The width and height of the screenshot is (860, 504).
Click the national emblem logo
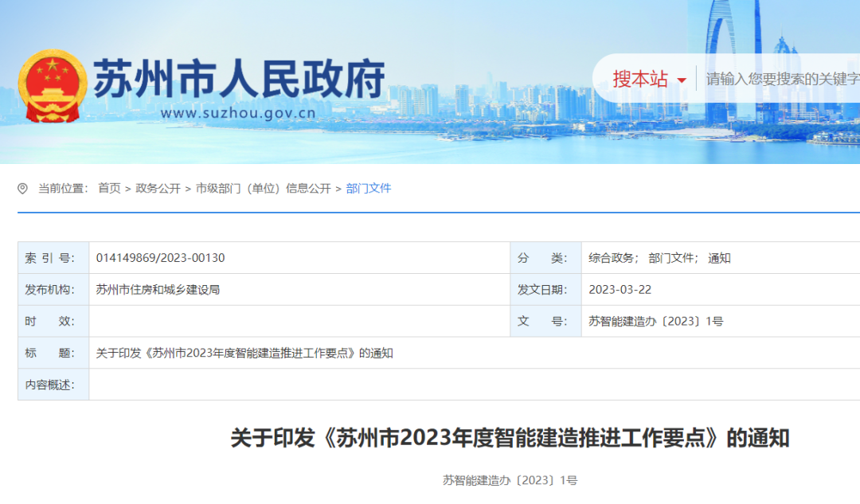[x=52, y=87]
